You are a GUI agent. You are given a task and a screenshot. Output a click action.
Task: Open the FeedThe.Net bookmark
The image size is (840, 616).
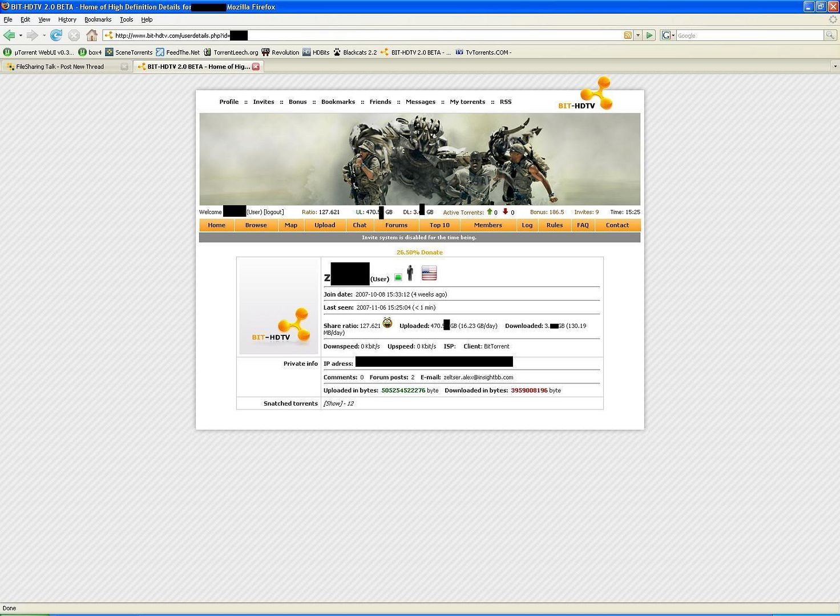point(178,52)
